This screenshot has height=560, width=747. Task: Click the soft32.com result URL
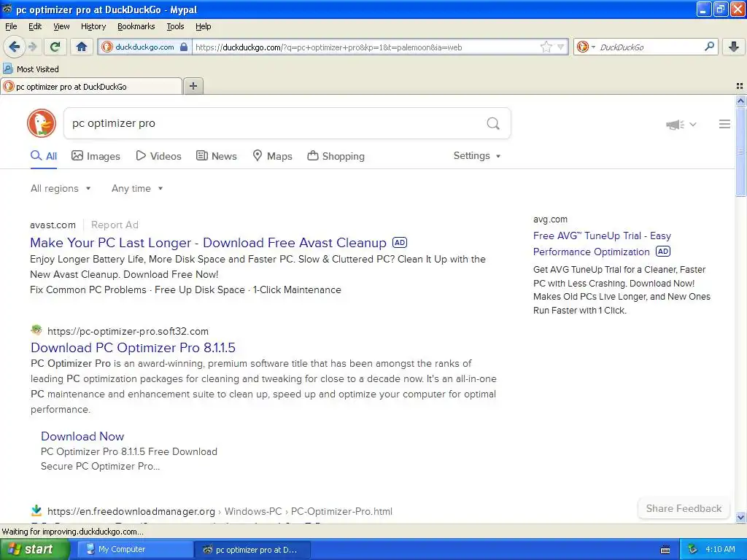coord(128,331)
